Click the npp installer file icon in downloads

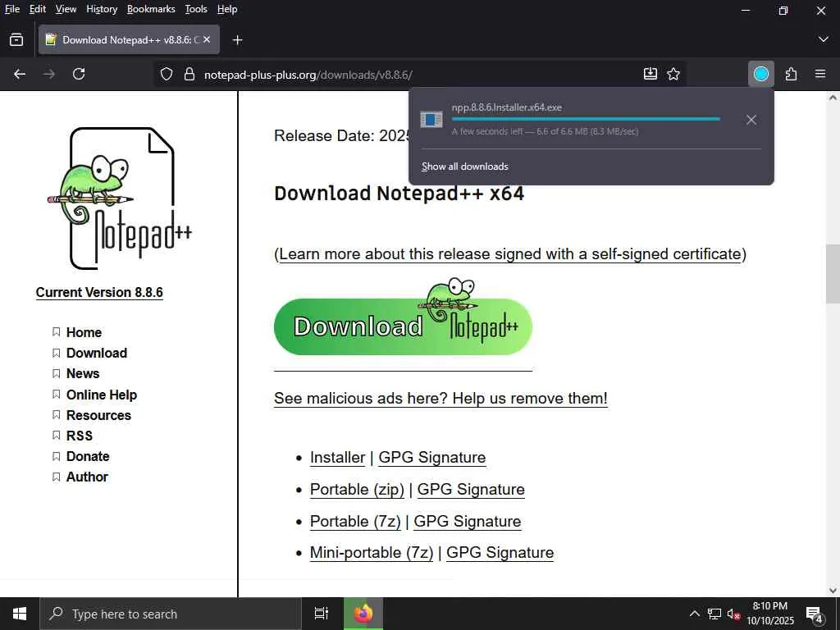point(431,120)
